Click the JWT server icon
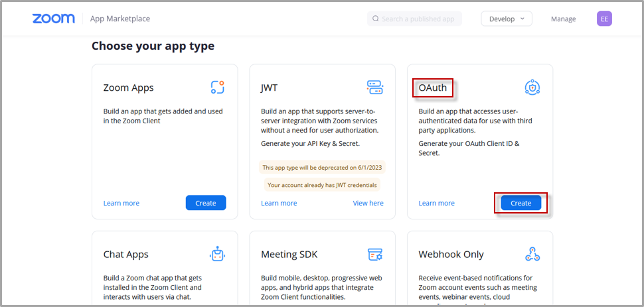The image size is (644, 307). click(375, 87)
